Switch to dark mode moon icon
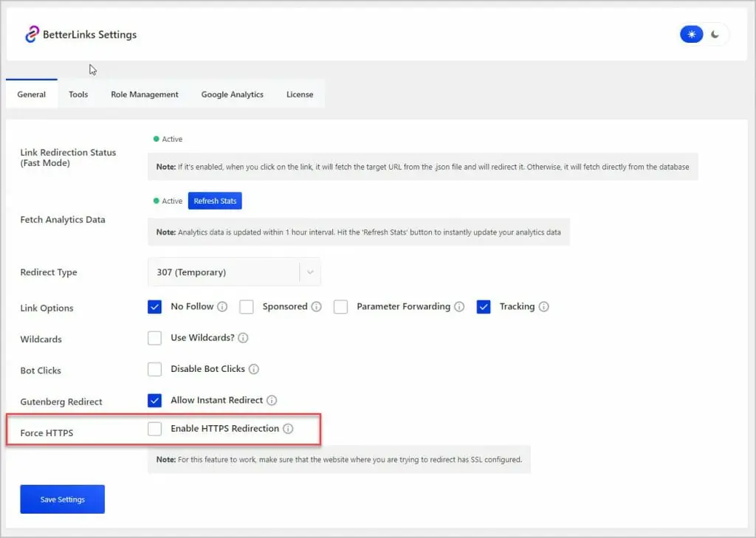The width and height of the screenshot is (756, 538). [x=715, y=34]
